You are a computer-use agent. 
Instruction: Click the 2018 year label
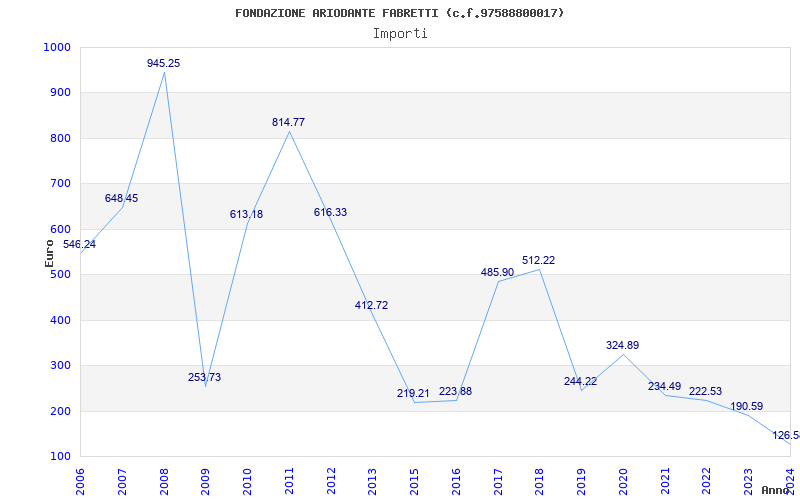tap(540, 481)
